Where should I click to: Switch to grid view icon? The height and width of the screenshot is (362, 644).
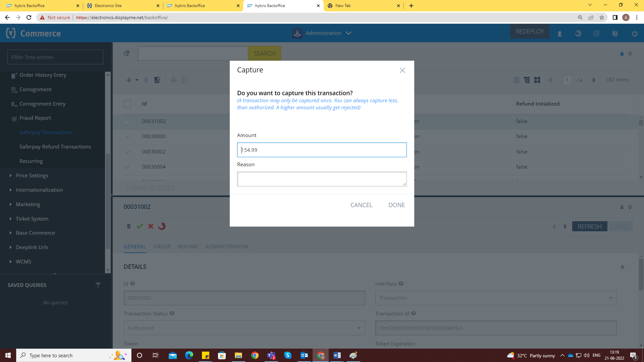coord(537,80)
